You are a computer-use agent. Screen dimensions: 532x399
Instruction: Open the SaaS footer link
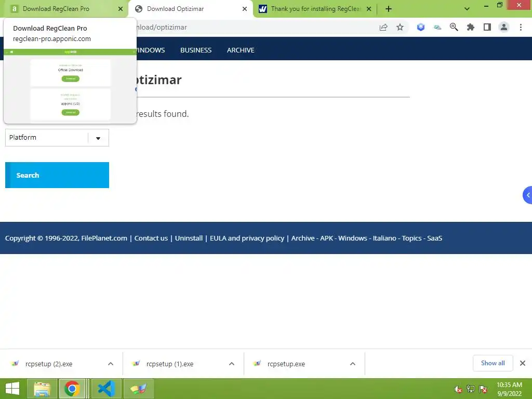(435, 238)
